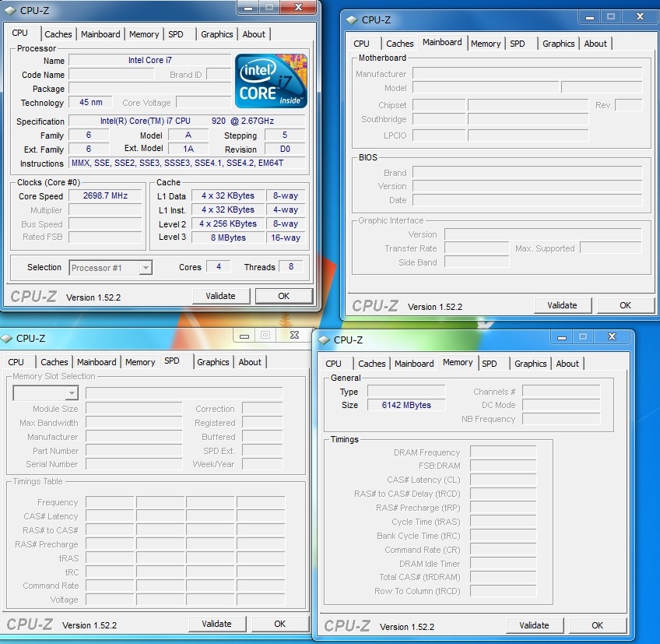Switch to Graphics tab in the memory Timings window

[x=530, y=364]
